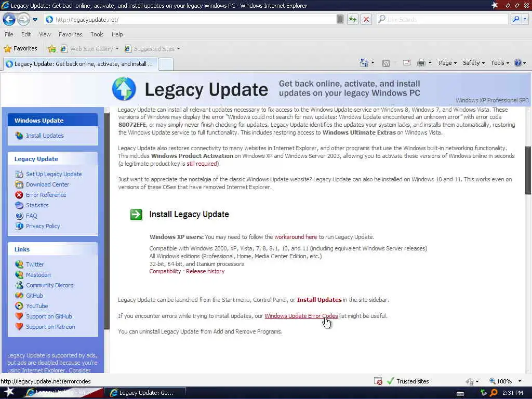Click the browser Forward arrow button
This screenshot has width=532, height=399.
(x=23, y=19)
